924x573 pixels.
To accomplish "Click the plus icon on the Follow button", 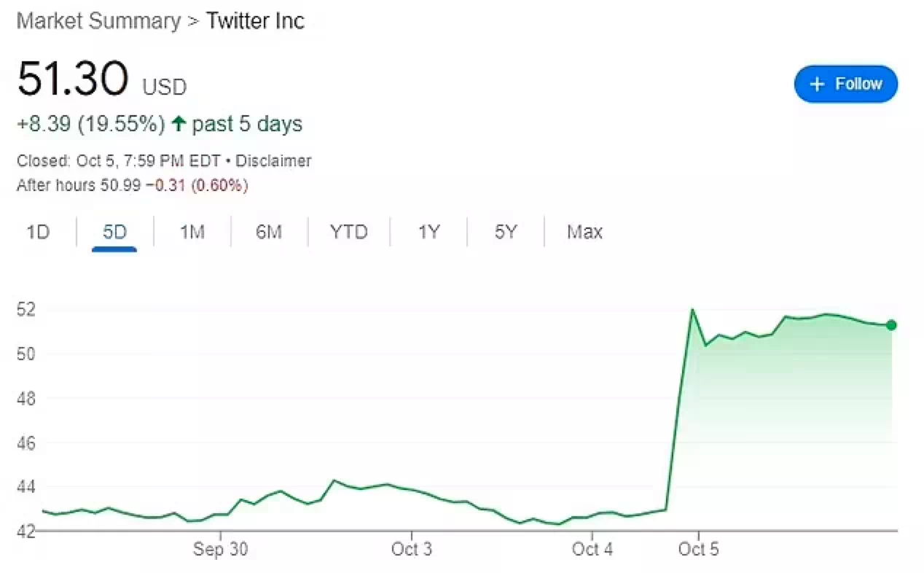I will [818, 85].
